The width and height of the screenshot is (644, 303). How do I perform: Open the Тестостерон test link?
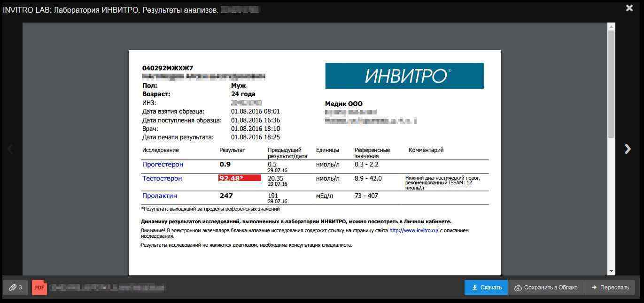tap(162, 179)
